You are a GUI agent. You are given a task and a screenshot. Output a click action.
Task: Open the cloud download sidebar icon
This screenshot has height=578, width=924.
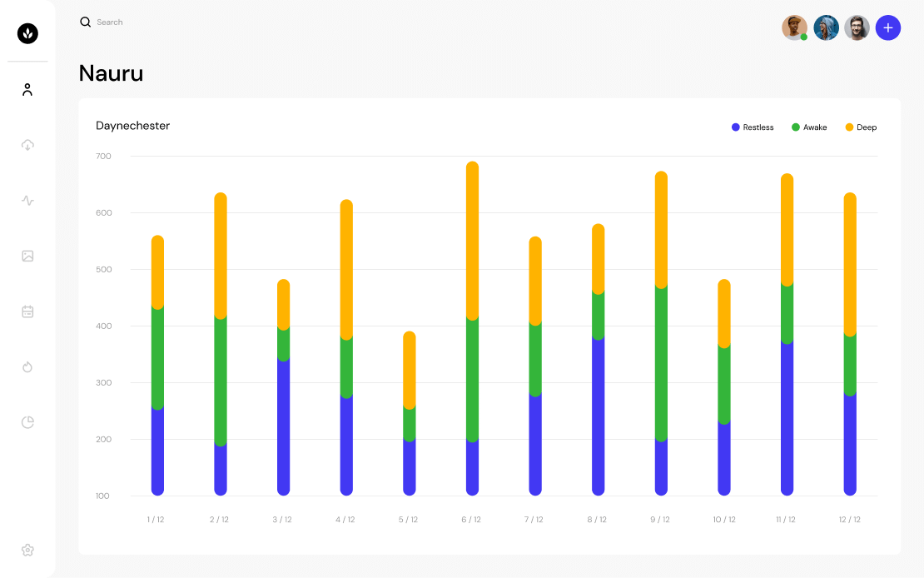[x=27, y=145]
